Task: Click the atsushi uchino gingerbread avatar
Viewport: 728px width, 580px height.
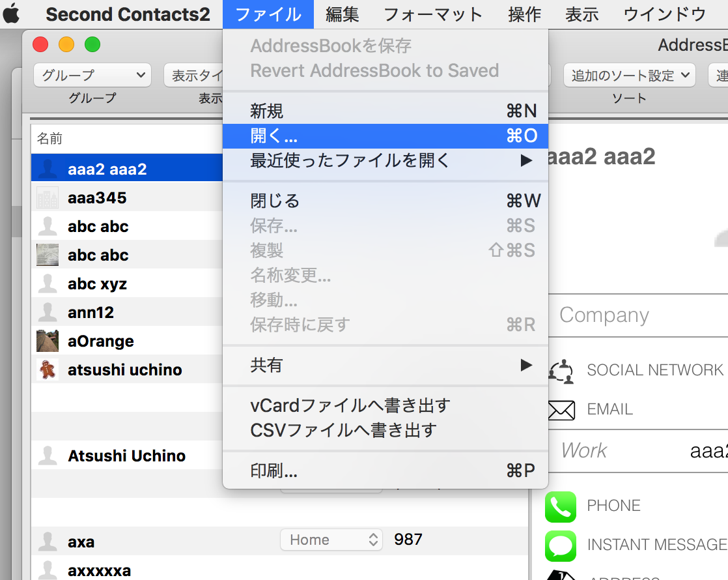Action: point(48,370)
